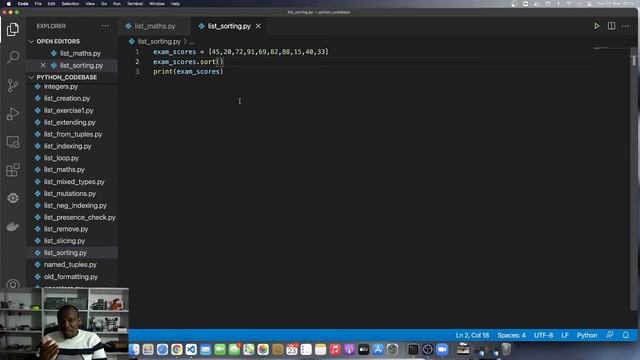Click the Docker whale icon in activity bar

[13, 227]
